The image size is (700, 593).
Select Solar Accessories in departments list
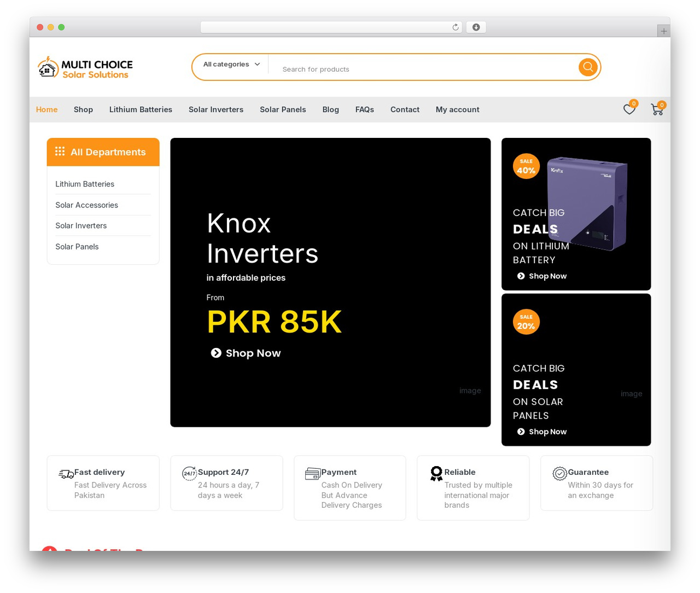86,205
